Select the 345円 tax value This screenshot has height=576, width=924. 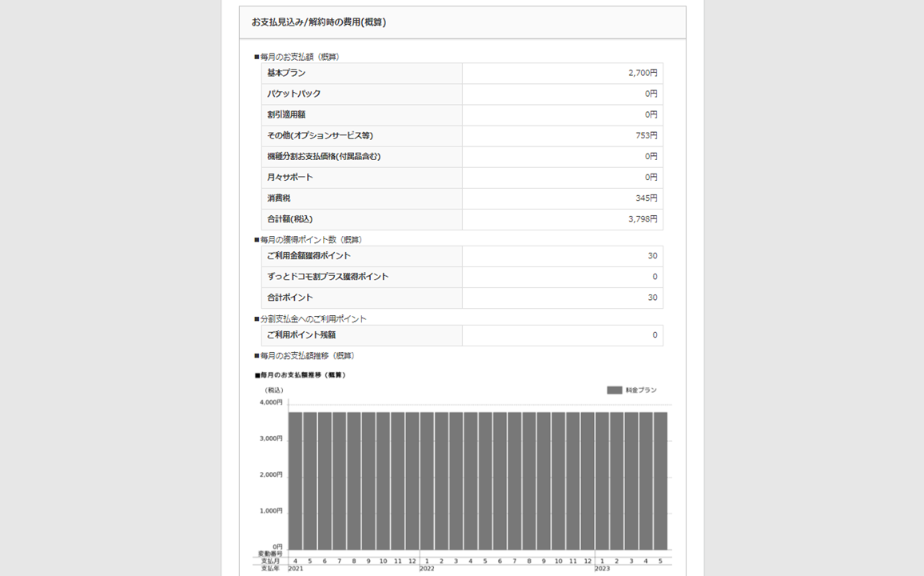(647, 198)
